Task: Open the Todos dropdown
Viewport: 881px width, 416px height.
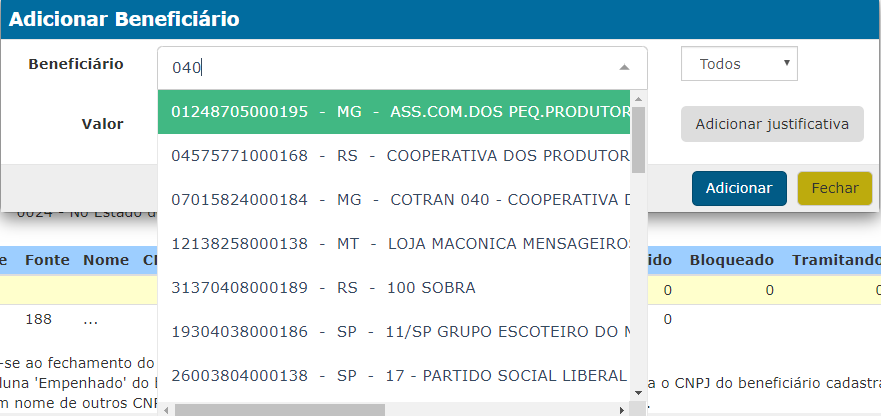Action: (x=739, y=64)
